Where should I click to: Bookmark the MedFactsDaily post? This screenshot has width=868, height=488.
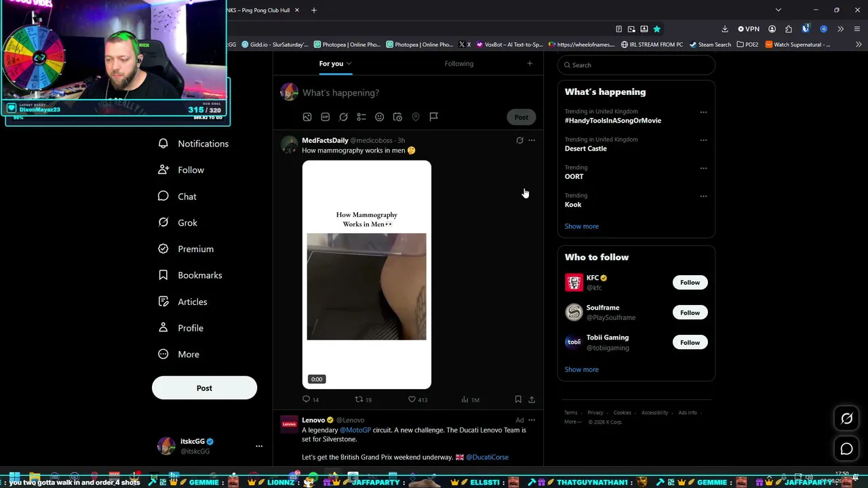click(518, 399)
